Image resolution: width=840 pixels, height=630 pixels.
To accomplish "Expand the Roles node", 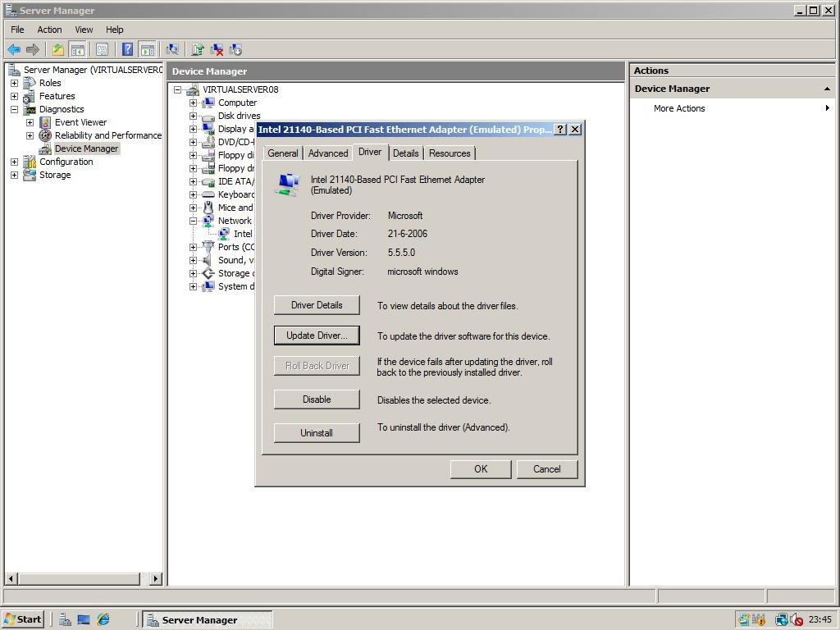I will pos(15,83).
